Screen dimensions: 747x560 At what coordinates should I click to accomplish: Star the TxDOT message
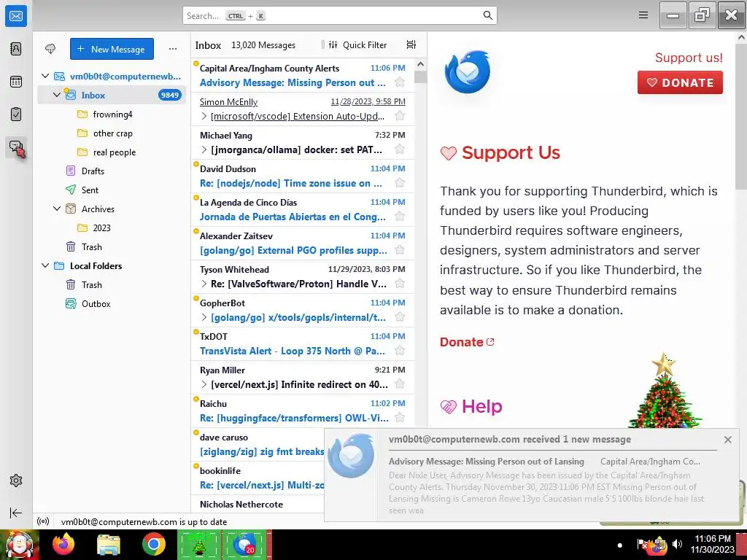(x=400, y=351)
